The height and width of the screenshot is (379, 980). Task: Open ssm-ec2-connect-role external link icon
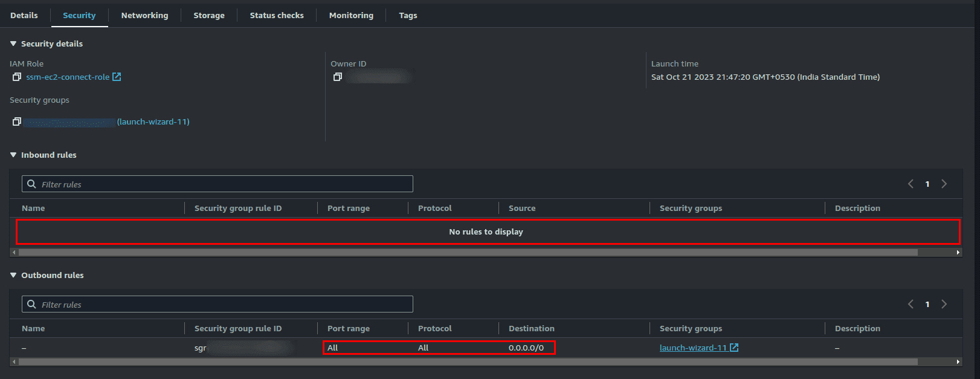click(117, 77)
